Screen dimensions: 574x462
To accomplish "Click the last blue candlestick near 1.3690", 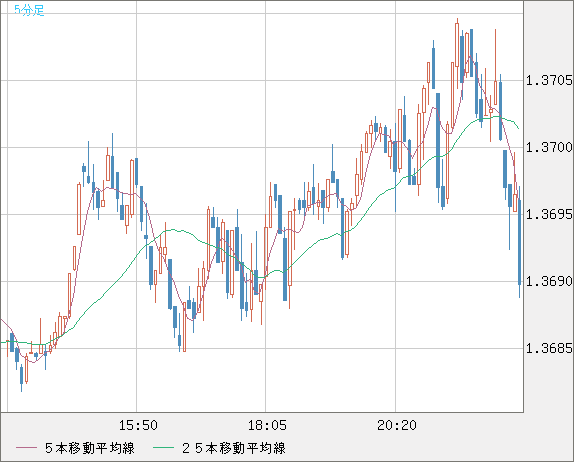I will click(x=519, y=242).
